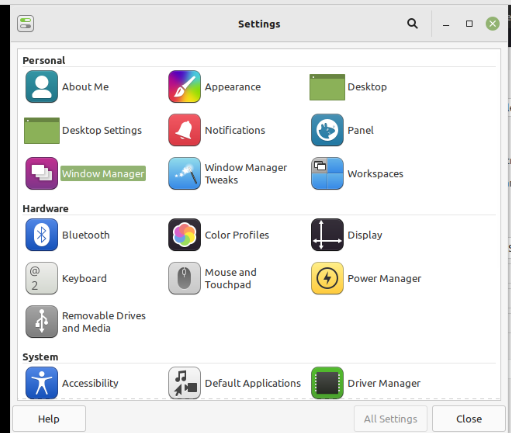Open Window Manager Tweaks wand icon
The height and width of the screenshot is (433, 511).
(184, 173)
